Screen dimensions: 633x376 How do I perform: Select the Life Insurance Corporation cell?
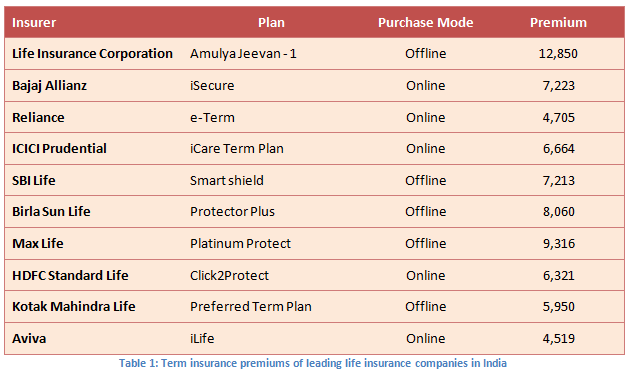click(x=92, y=54)
